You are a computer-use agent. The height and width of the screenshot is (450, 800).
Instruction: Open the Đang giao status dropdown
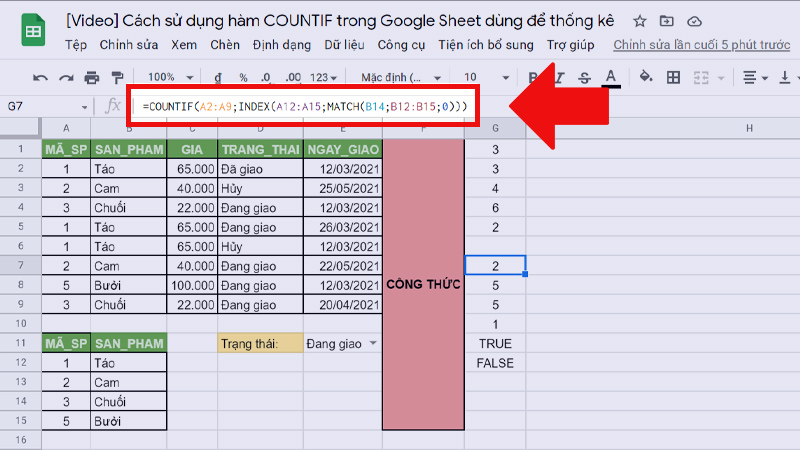tap(374, 344)
